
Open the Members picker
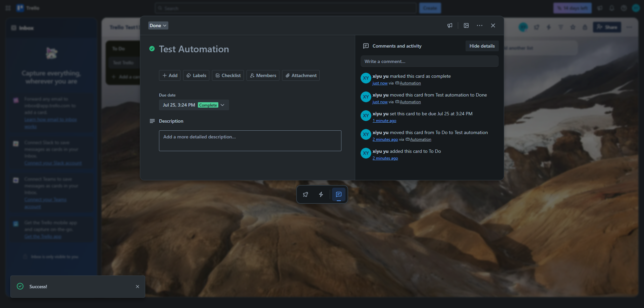tap(263, 75)
